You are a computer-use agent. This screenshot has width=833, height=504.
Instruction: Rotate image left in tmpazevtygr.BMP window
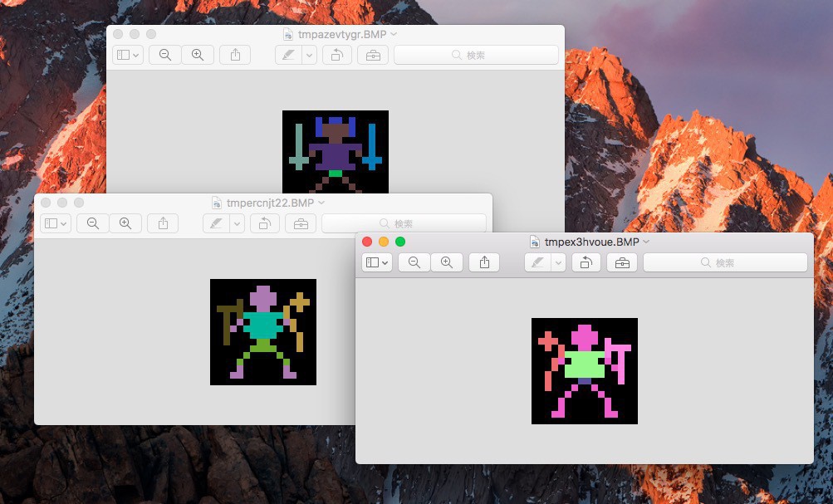click(x=337, y=55)
